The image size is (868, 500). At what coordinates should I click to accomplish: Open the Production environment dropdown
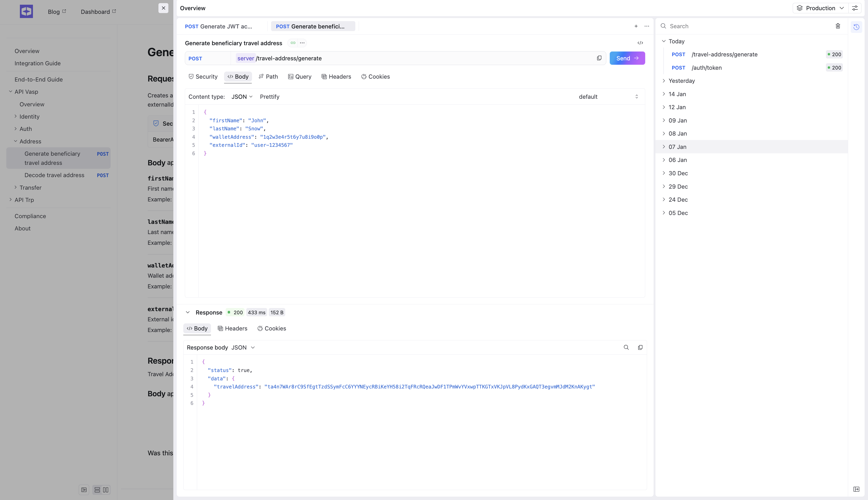(x=820, y=8)
